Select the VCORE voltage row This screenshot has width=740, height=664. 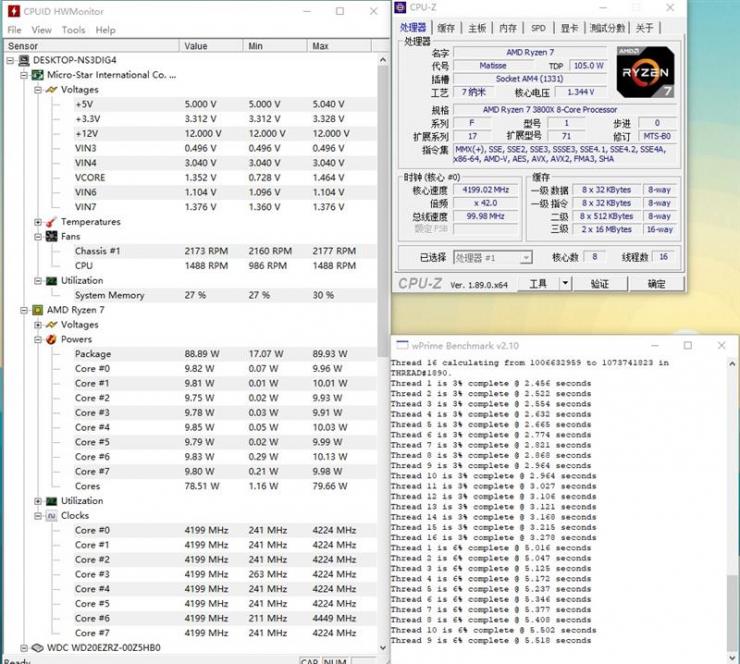point(225,178)
